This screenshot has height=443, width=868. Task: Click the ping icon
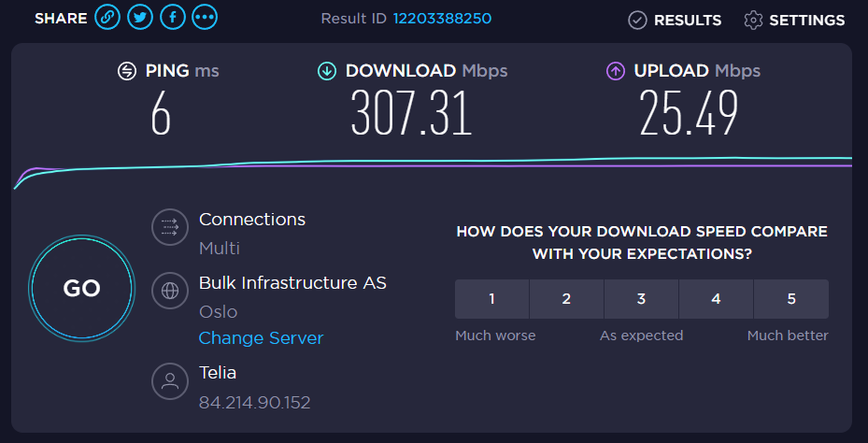pos(127,71)
